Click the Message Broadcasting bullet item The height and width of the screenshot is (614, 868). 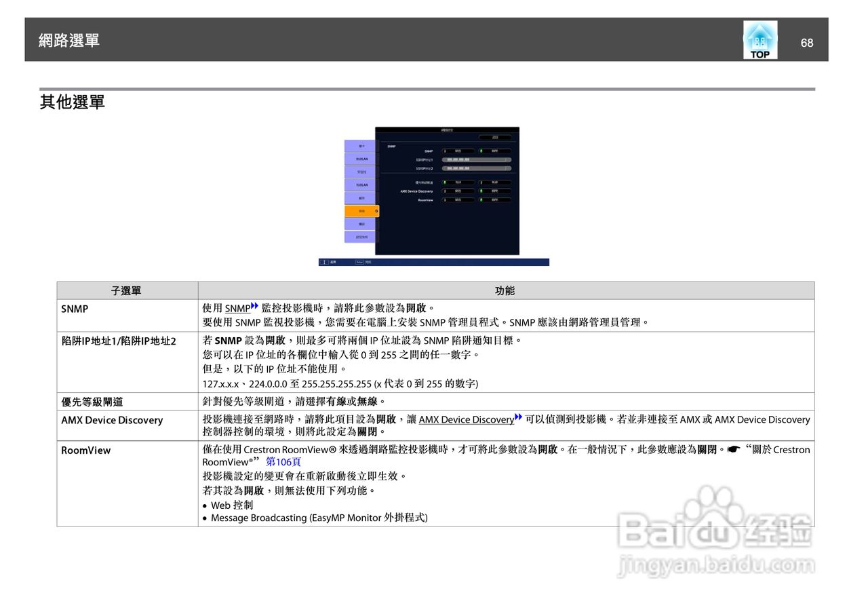pyautogui.click(x=315, y=518)
